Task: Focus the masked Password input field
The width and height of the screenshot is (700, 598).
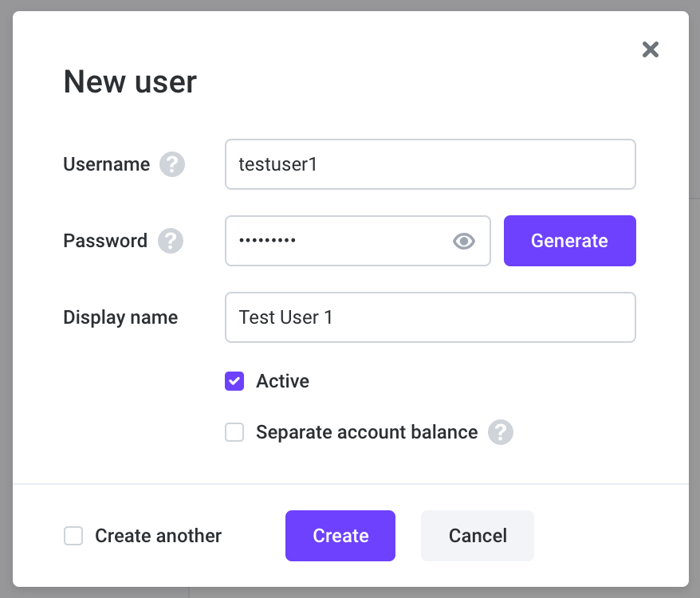Action: pos(358,241)
